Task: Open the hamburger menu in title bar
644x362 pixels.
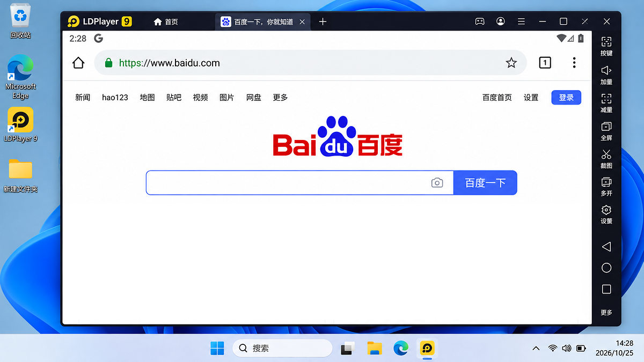Action: 521,21
